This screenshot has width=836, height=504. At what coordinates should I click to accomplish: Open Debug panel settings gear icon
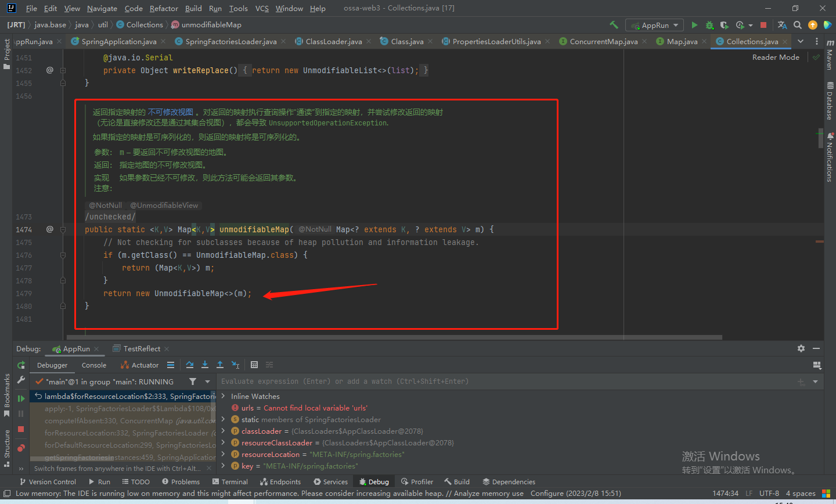(801, 348)
